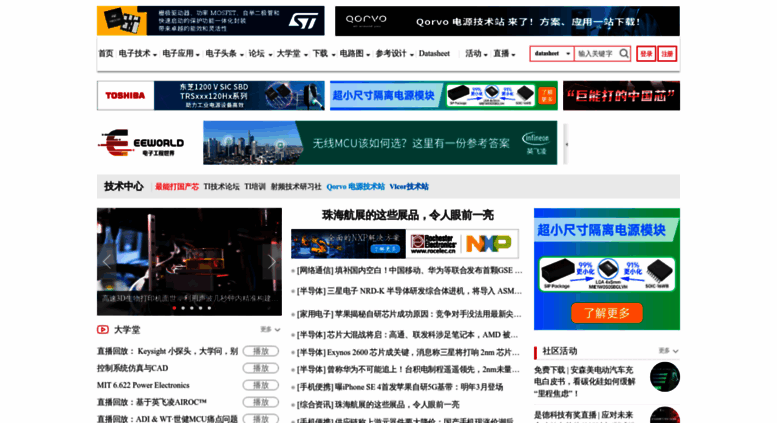Click the 登录 login button
The width and height of the screenshot is (777, 423).
[x=646, y=53]
